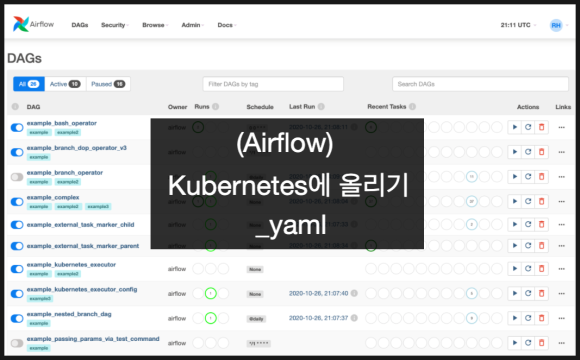This screenshot has height=360, width=580.
Task: Click the green running-runs circle for example_nested_branch_dag
Action: 210,318
